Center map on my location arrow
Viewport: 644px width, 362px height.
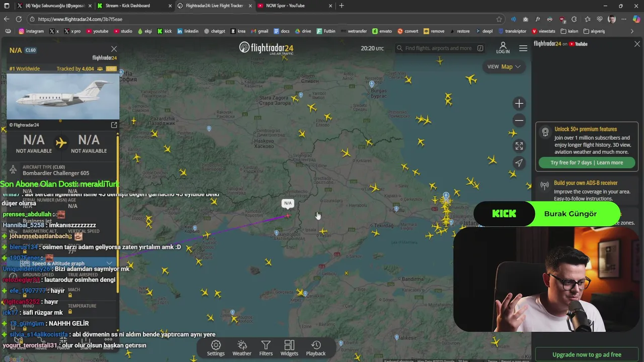click(519, 163)
